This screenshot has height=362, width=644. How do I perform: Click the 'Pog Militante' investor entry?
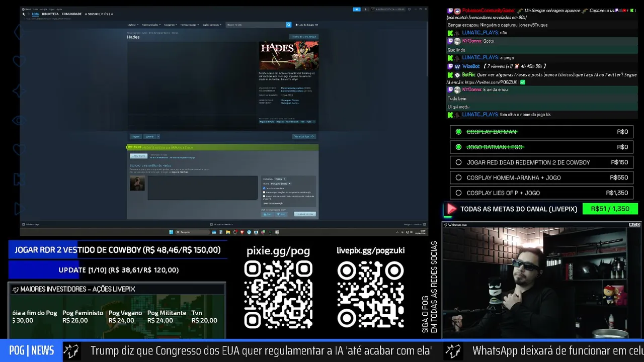167,317
